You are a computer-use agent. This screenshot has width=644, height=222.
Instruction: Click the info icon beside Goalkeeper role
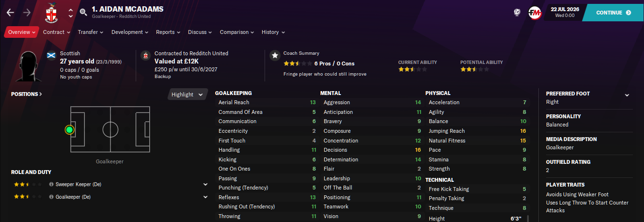tap(51, 197)
